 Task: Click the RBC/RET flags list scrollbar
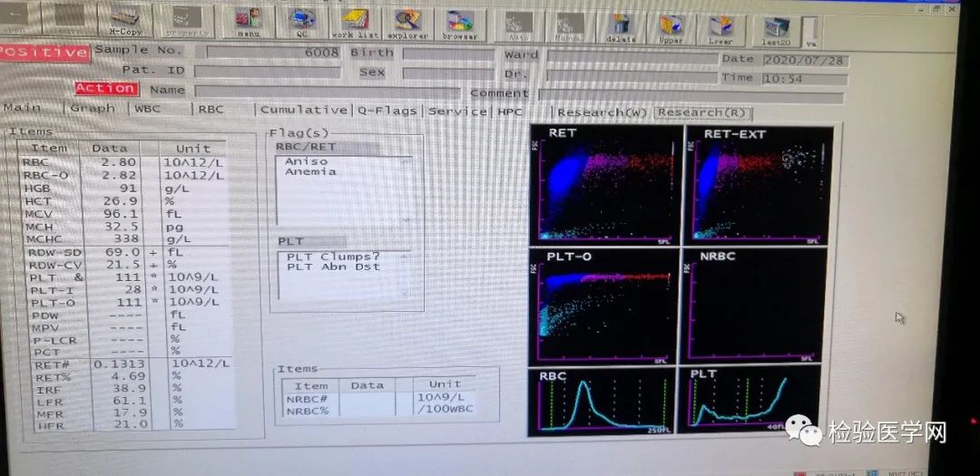click(407, 190)
